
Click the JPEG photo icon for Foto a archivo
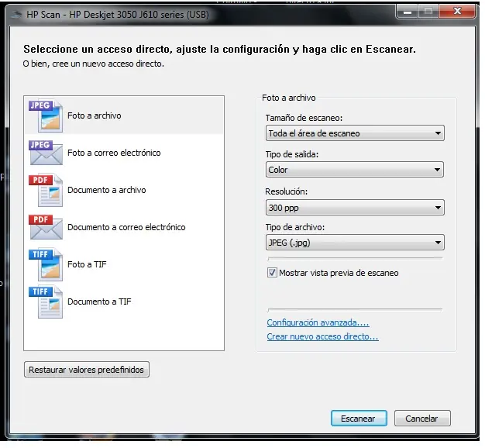coord(46,115)
